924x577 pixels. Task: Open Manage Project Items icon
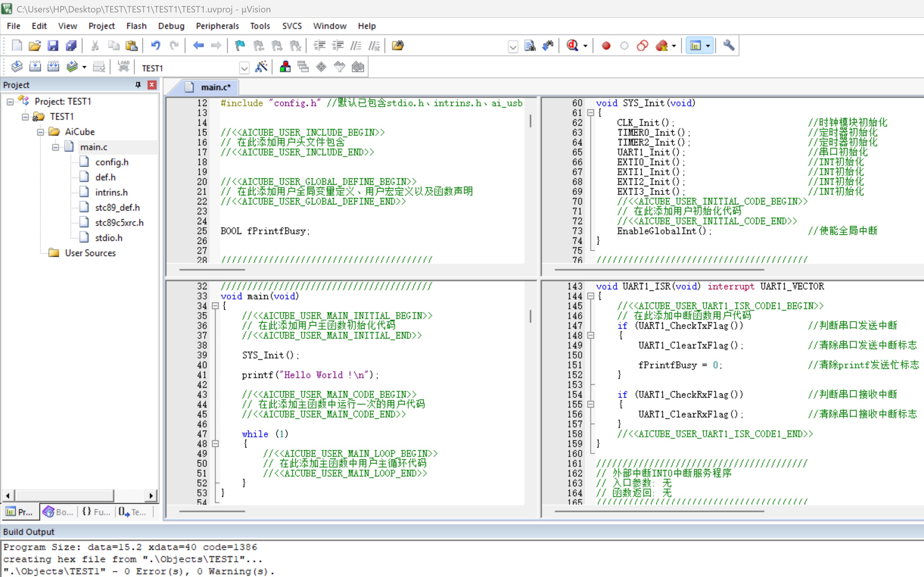(285, 67)
